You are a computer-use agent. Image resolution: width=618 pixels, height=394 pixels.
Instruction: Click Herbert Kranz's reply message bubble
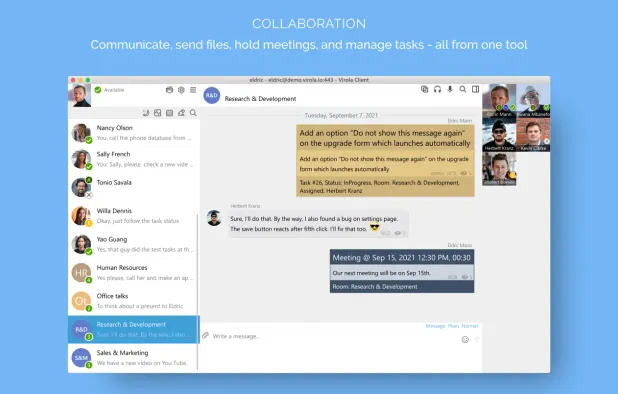point(318,224)
